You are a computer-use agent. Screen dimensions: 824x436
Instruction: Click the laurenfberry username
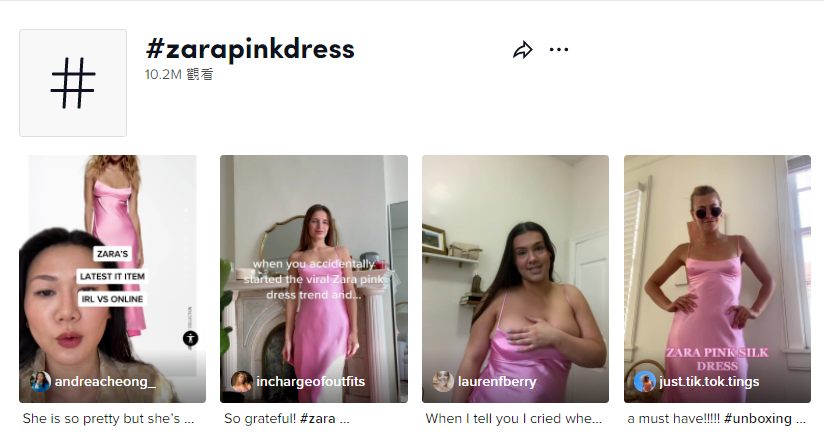[497, 381]
